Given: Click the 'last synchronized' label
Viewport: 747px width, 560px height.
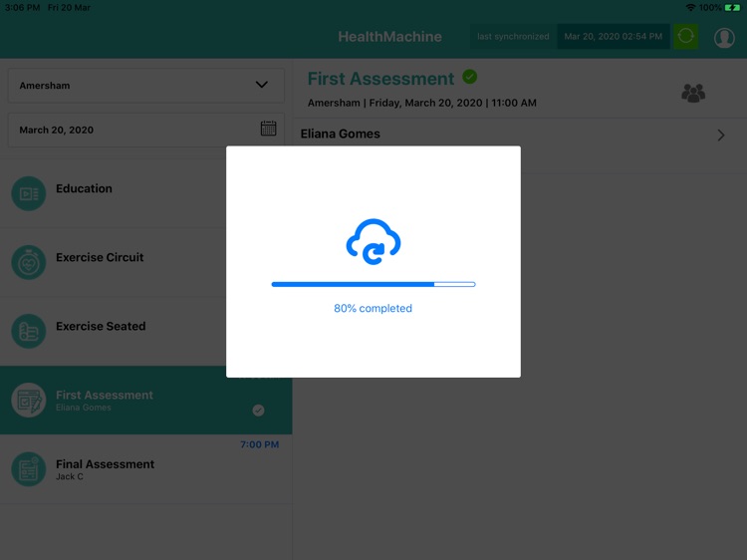Looking at the screenshot, I should click(x=513, y=37).
